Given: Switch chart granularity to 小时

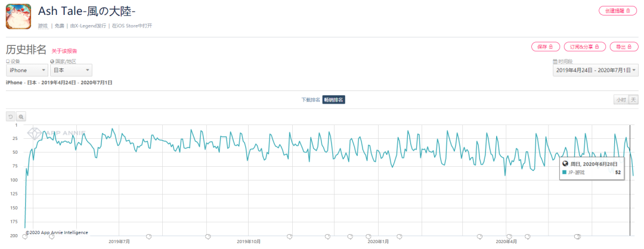Looking at the screenshot, I should pyautogui.click(x=621, y=99).
